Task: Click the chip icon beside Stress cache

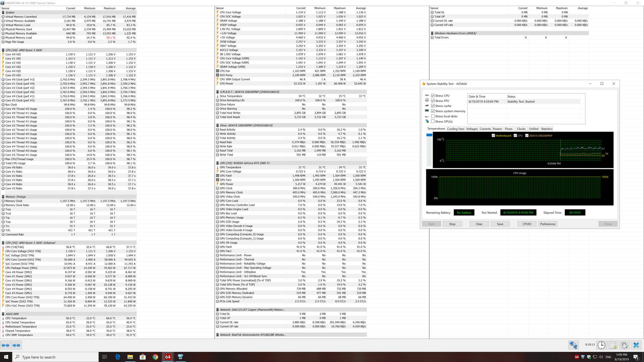Action: click(x=427, y=106)
